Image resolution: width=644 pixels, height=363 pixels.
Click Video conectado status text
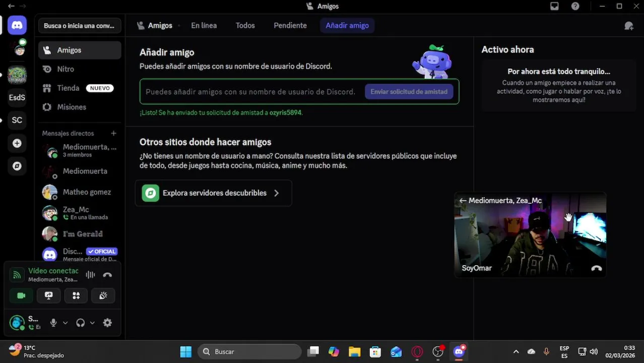coord(53,271)
